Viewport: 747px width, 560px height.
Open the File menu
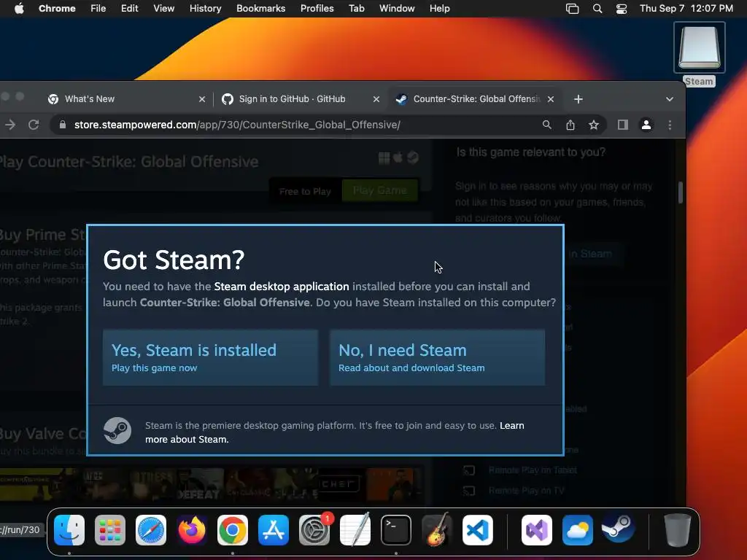tap(98, 8)
